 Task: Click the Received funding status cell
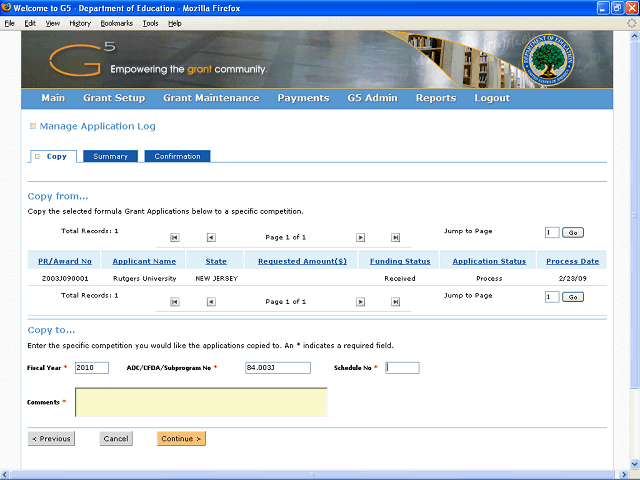(400, 279)
